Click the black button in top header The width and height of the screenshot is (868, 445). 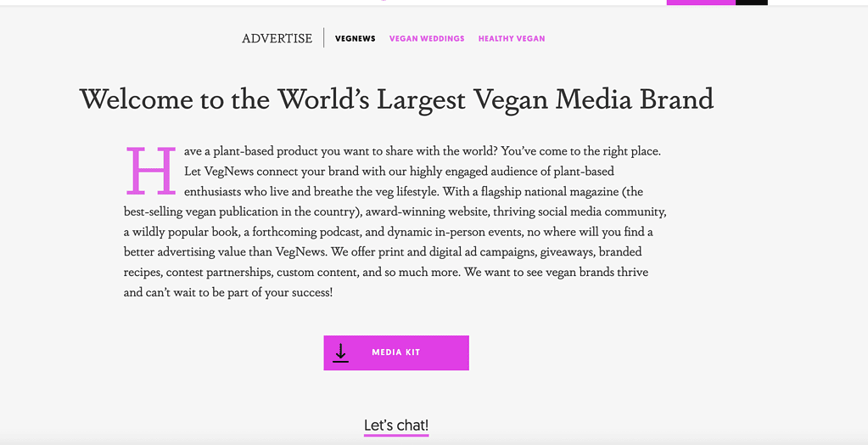pos(752,3)
